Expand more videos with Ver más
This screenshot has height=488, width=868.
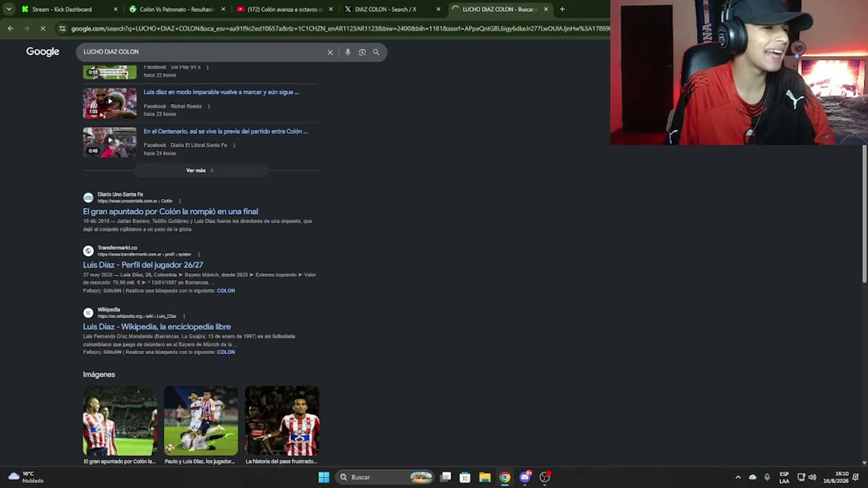[x=200, y=171]
